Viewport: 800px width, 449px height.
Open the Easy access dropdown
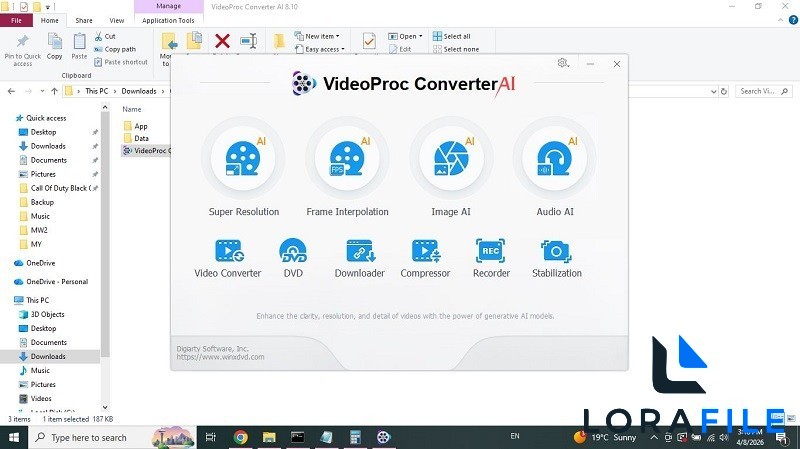[319, 49]
